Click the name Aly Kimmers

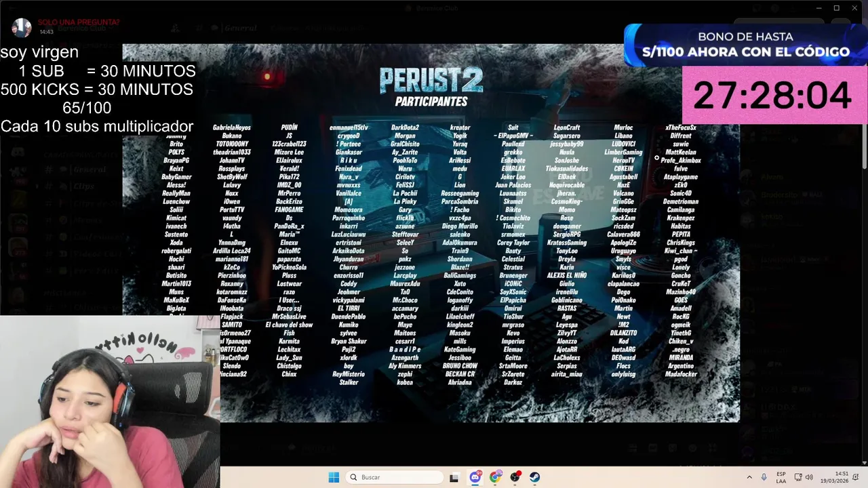click(405, 366)
